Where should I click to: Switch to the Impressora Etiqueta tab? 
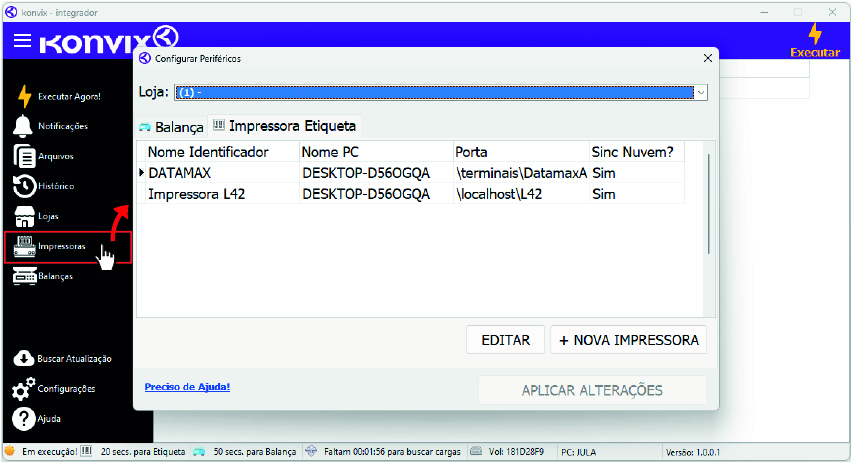point(284,126)
